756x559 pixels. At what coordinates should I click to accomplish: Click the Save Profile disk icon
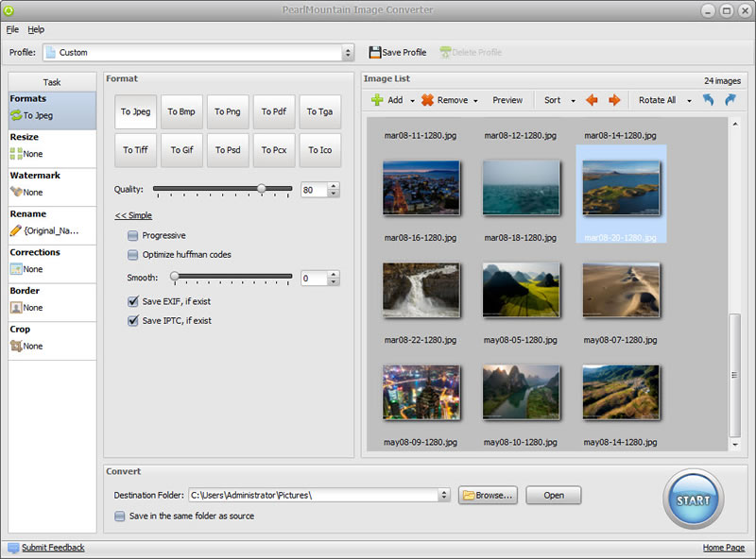374,52
